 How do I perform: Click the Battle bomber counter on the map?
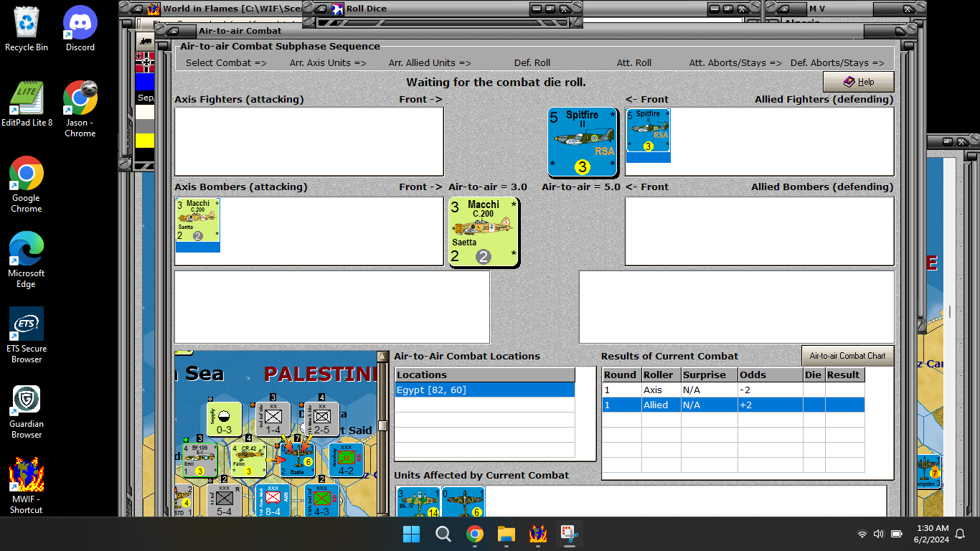(297, 461)
